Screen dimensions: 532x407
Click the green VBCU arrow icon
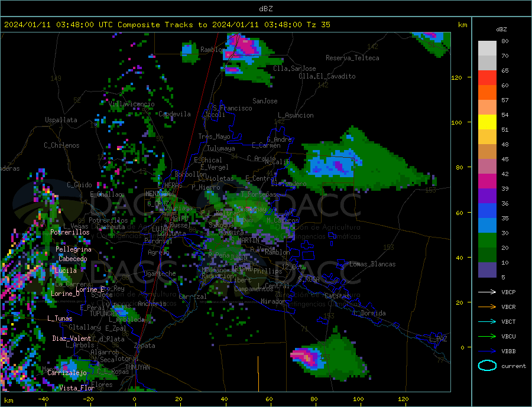[x=487, y=337]
